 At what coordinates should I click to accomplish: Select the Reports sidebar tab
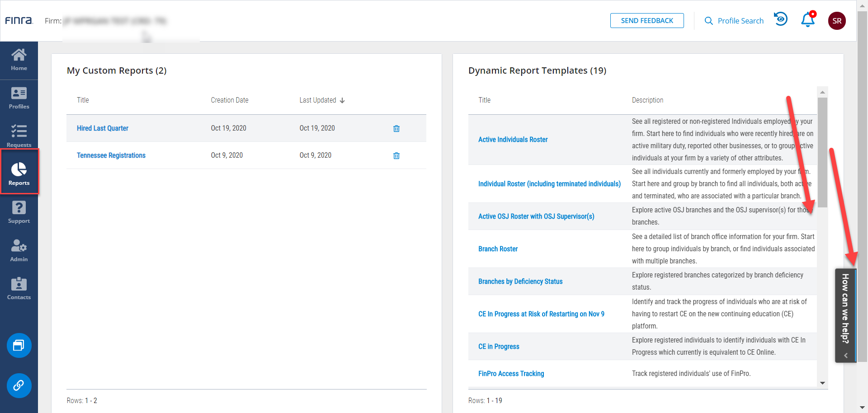(19, 174)
